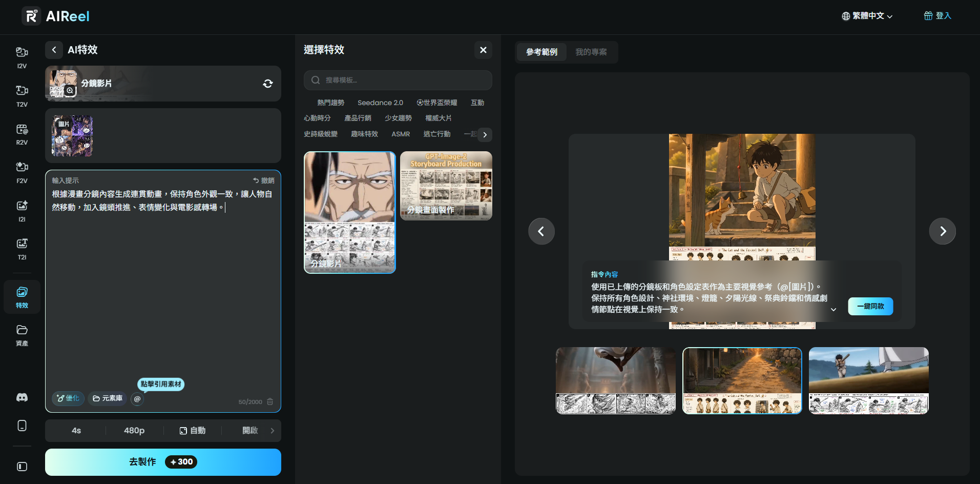Click the AIReel logo
This screenshot has height=484, width=980.
[x=55, y=16]
